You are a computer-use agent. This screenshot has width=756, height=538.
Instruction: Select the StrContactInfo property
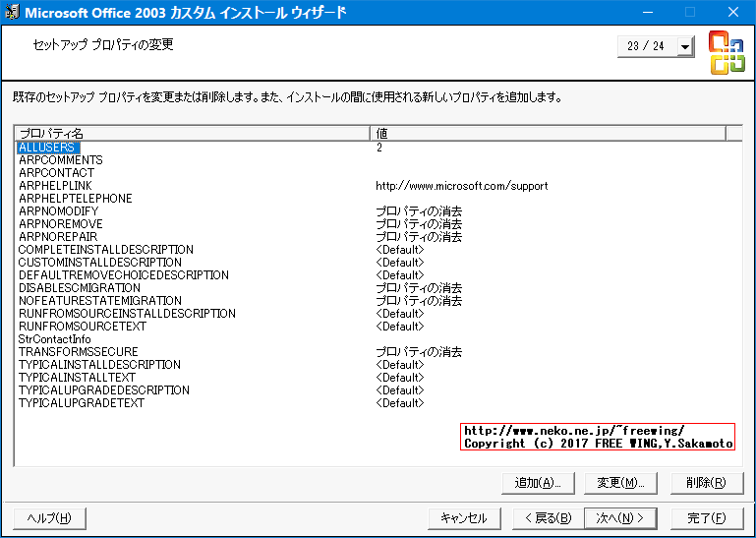pos(54,338)
